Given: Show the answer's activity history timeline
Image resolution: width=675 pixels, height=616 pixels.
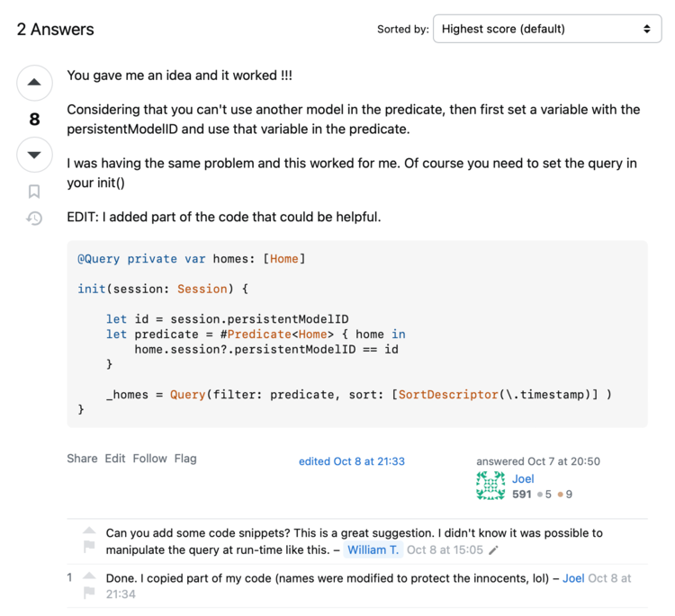Looking at the screenshot, I should pyautogui.click(x=34, y=219).
